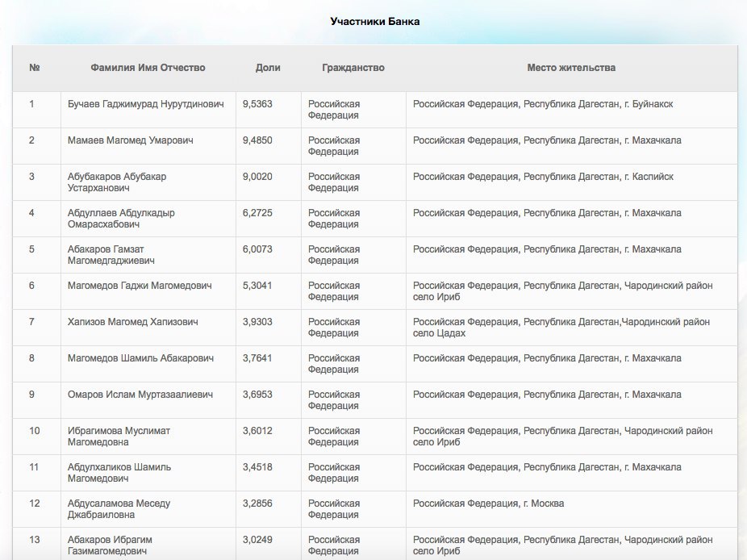Image resolution: width=747 pixels, height=560 pixels.
Task: Click the 'Место жительства' column header
Action: 571,68
